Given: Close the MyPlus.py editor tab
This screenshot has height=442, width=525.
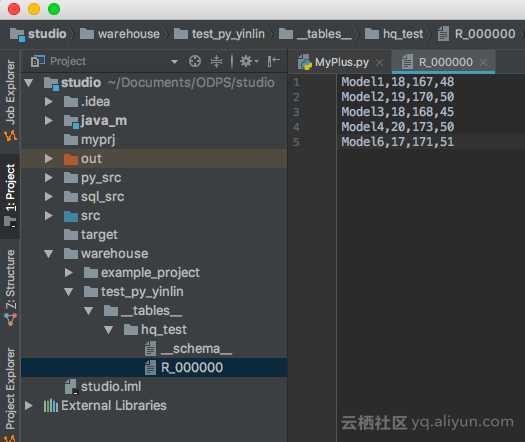Looking at the screenshot, I should click(x=379, y=62).
